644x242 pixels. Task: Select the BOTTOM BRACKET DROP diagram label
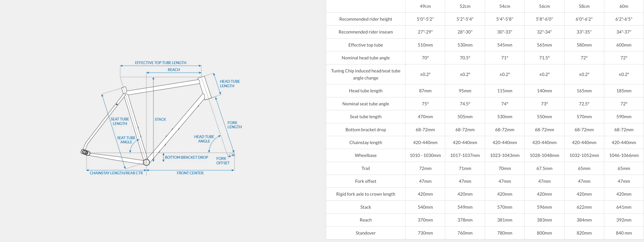[x=186, y=157]
